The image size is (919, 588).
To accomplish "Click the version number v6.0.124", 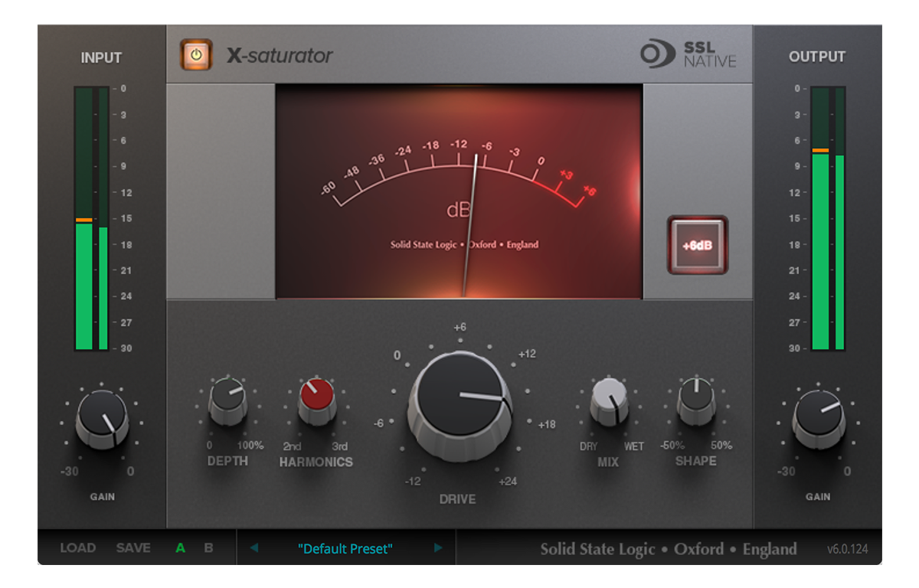I will (848, 549).
